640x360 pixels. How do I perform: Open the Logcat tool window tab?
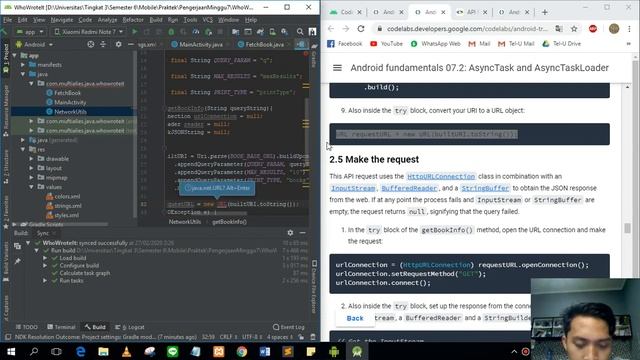(x=130, y=327)
